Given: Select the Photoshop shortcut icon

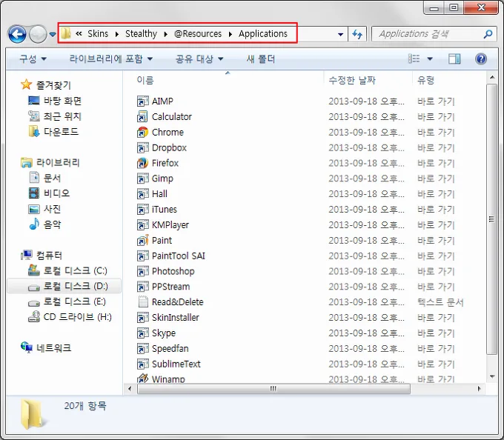Looking at the screenshot, I should 143,271.
